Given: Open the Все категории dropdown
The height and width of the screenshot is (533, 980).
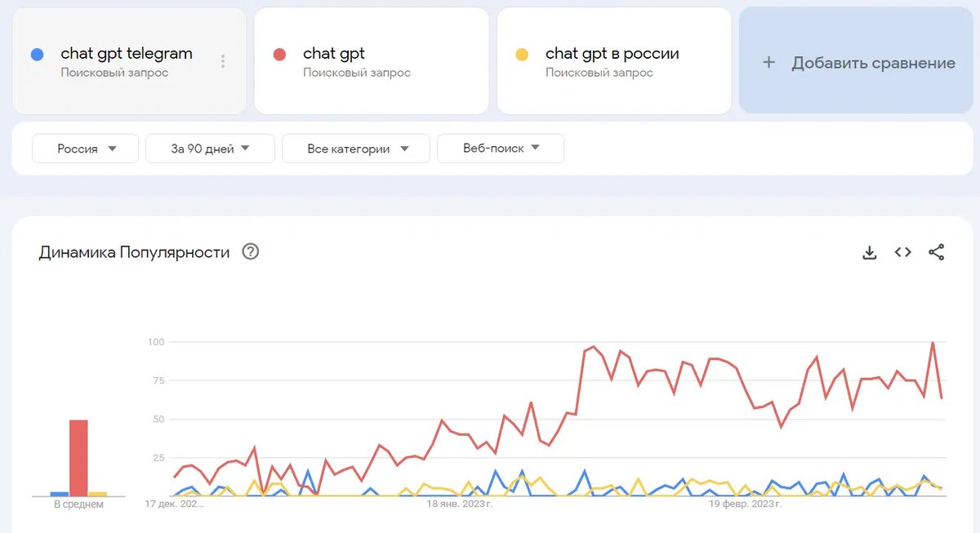Looking at the screenshot, I should coord(355,148).
